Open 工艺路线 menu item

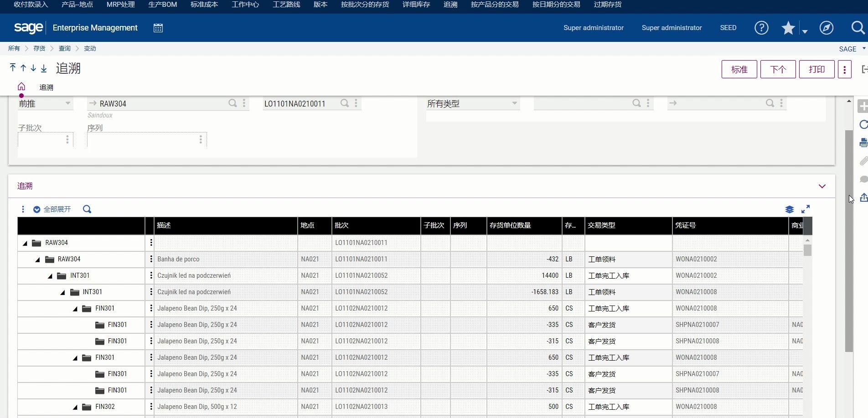click(x=286, y=5)
